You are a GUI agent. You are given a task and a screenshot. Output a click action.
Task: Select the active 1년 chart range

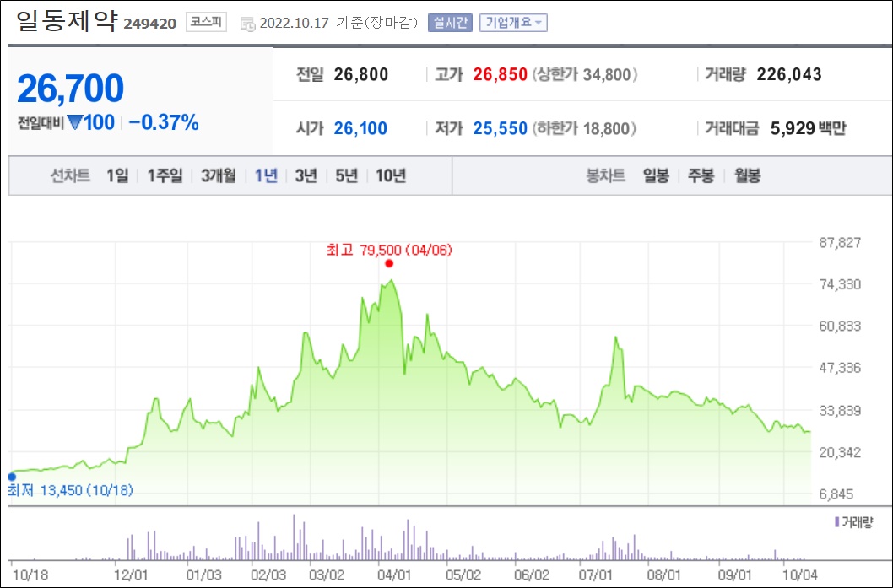click(x=266, y=175)
